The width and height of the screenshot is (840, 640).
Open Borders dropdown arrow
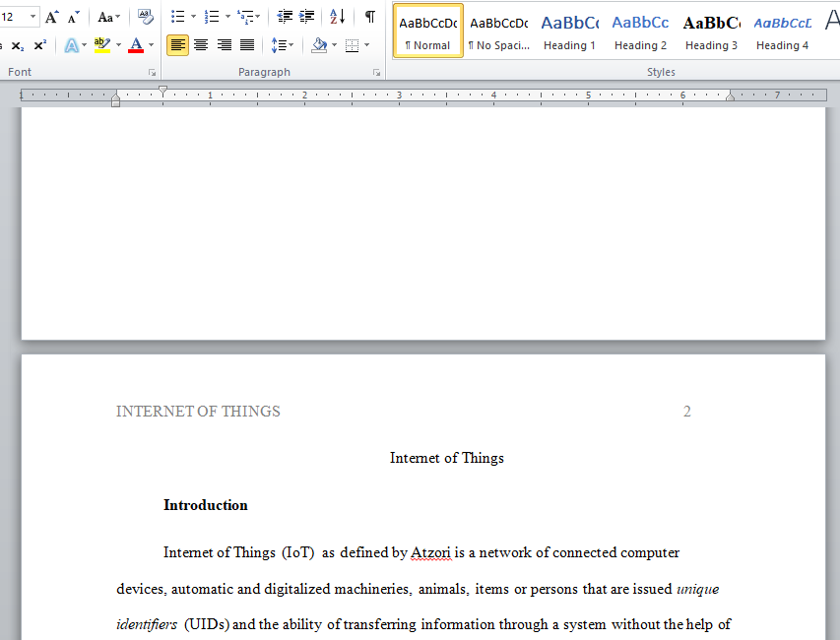tap(367, 45)
